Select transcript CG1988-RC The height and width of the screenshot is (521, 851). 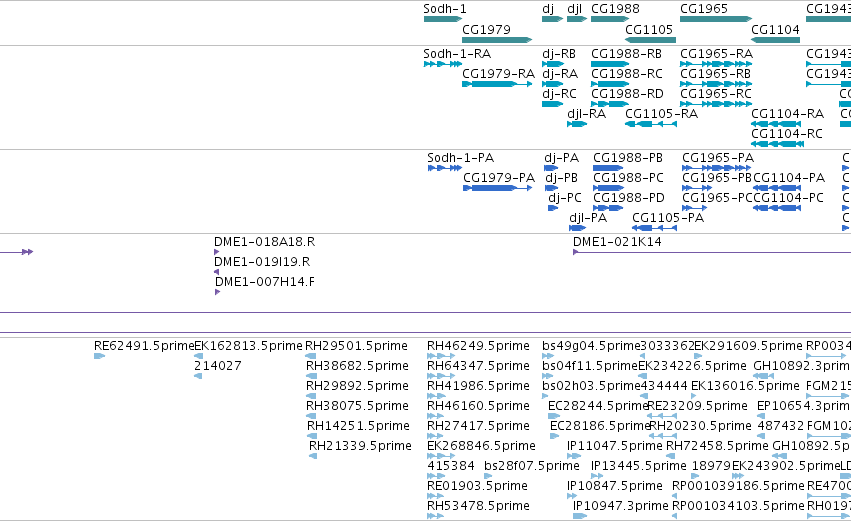pos(610,84)
